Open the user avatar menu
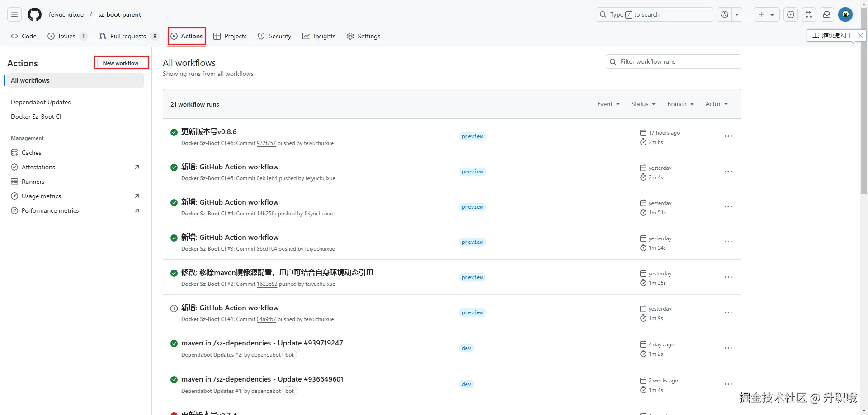Viewport: 868px width, 415px height. pos(845,14)
